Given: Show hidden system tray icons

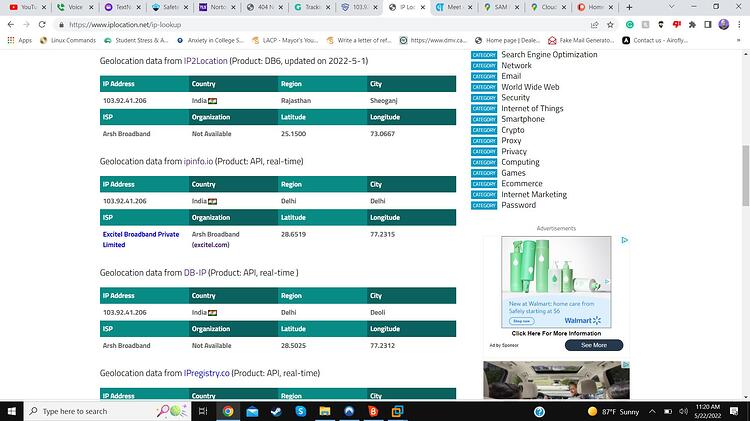Looking at the screenshot, I should pyautogui.click(x=652, y=411).
